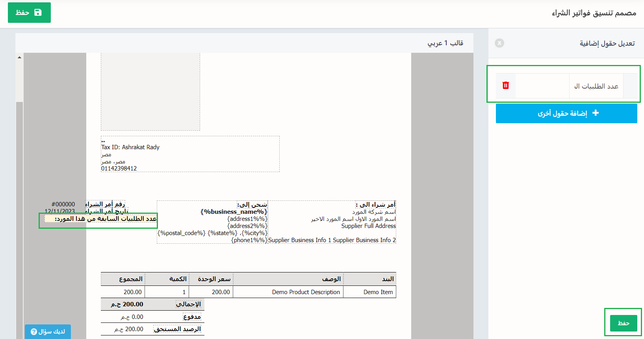Close the edit additional fields panel
Screen dimensions: 644x339
[499, 43]
